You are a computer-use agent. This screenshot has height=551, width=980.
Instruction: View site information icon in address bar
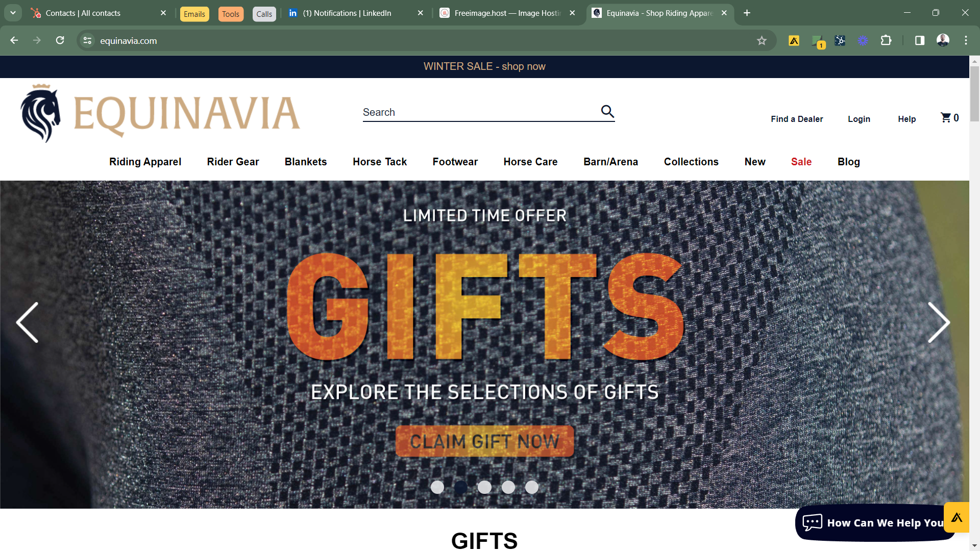pyautogui.click(x=88, y=41)
